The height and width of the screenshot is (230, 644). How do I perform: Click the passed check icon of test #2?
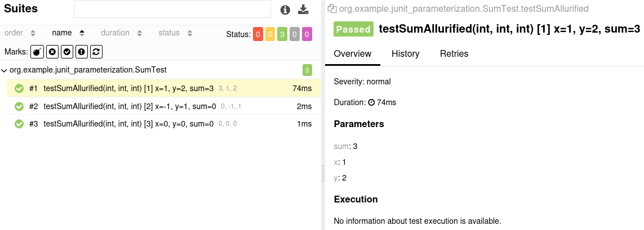(19, 106)
